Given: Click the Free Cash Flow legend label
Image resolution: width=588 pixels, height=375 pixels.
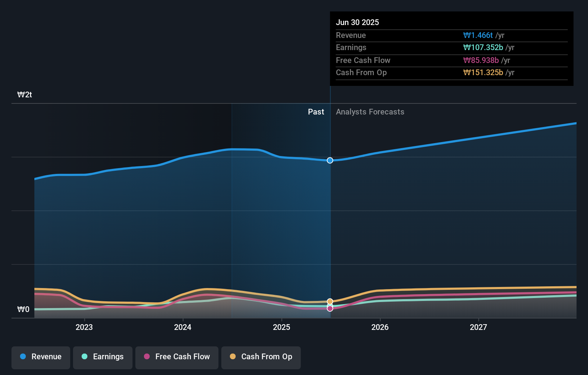Looking at the screenshot, I should click(x=182, y=357).
